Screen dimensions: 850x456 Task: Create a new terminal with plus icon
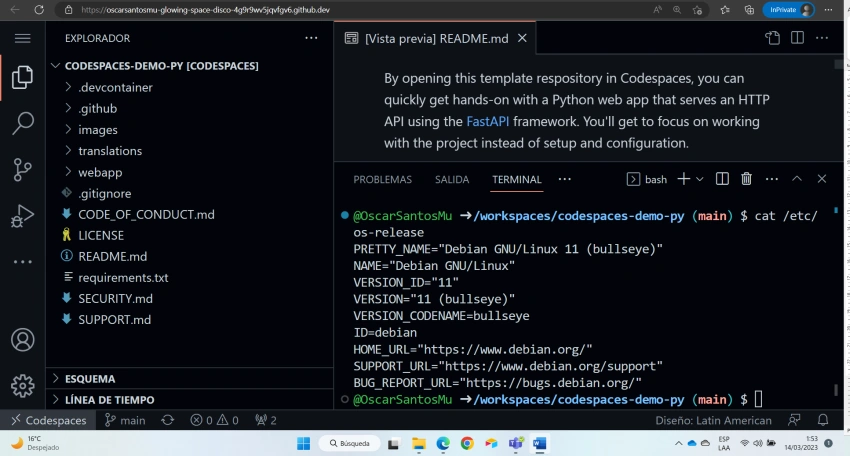click(x=684, y=179)
